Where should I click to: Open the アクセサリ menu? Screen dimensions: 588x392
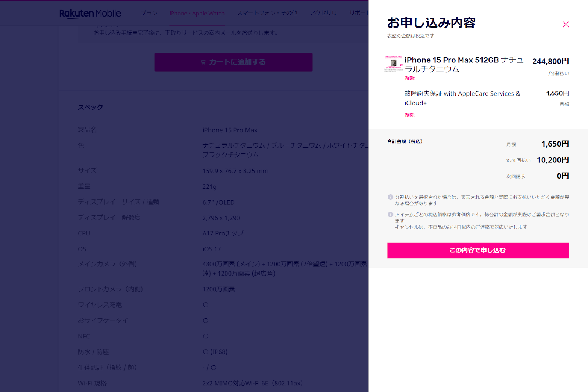click(x=323, y=13)
